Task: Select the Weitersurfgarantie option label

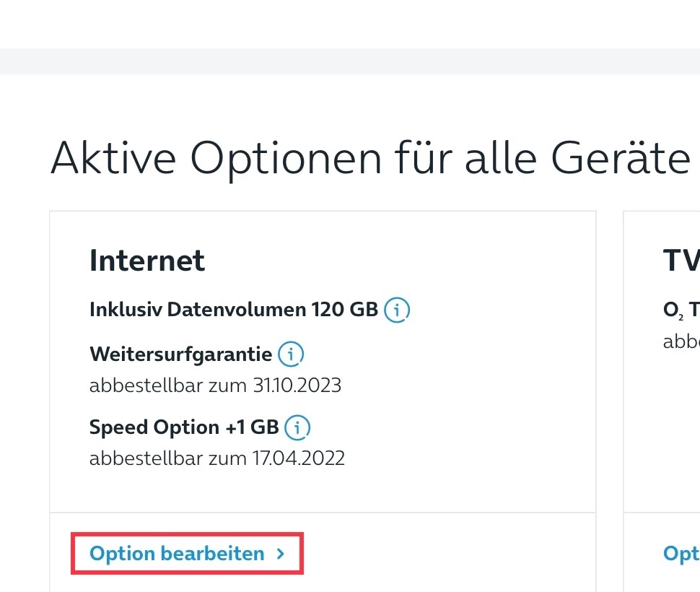Action: (181, 354)
